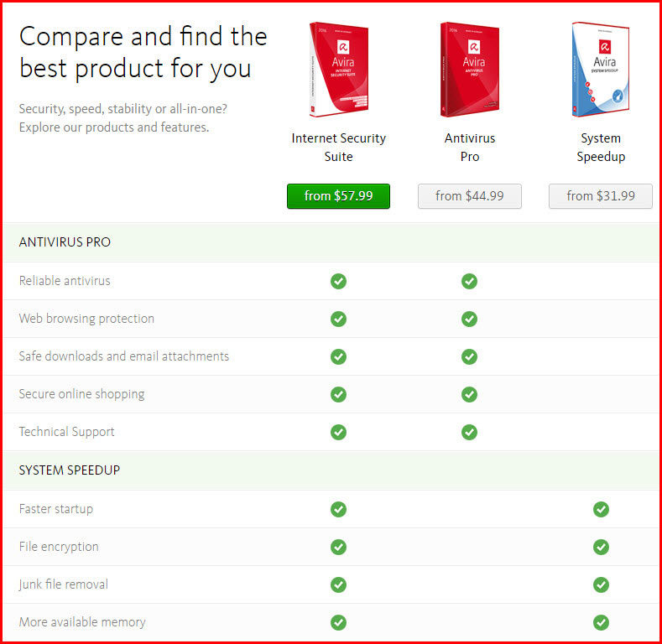
Task: Choose the from $31.99 button
Action: click(601, 196)
